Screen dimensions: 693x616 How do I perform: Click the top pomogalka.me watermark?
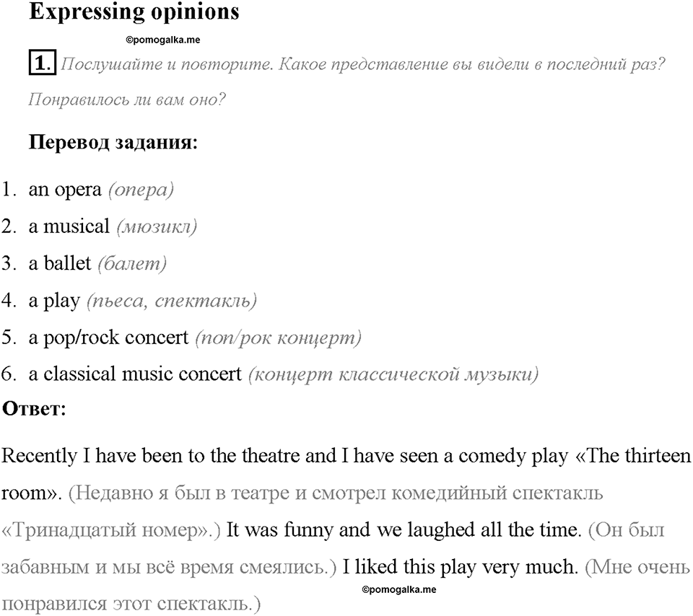point(162,40)
